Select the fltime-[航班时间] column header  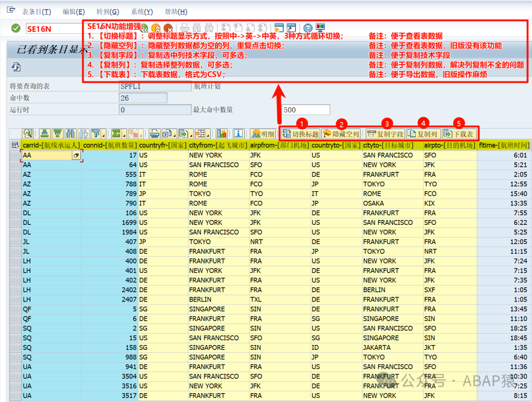pyautogui.click(x=504, y=145)
